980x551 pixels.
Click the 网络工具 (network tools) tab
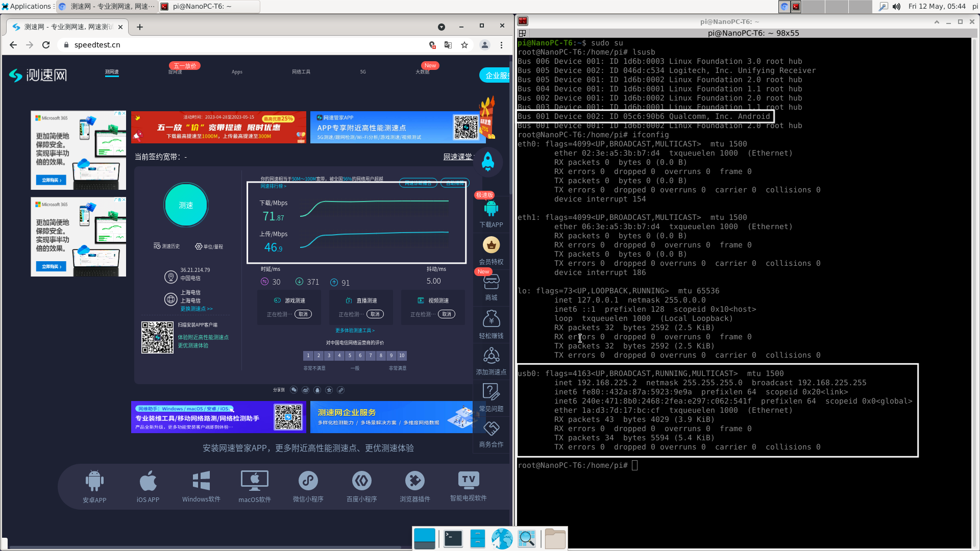[x=302, y=72]
